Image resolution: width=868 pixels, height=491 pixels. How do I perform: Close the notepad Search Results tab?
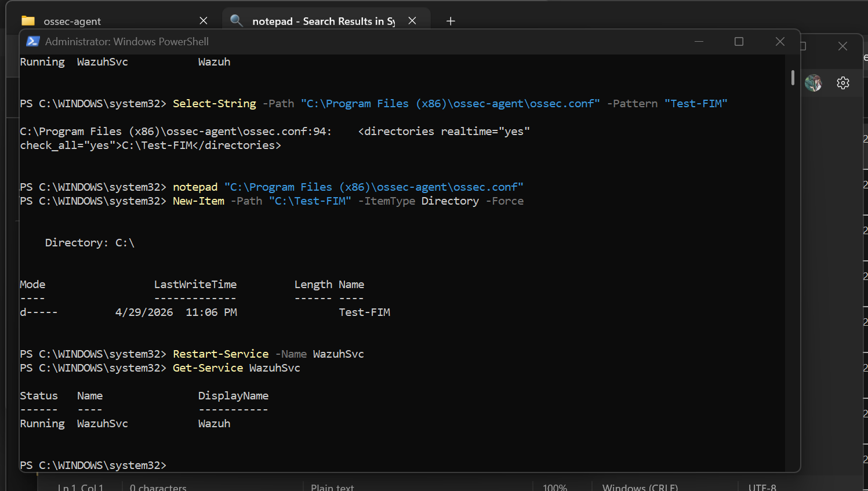tap(412, 21)
